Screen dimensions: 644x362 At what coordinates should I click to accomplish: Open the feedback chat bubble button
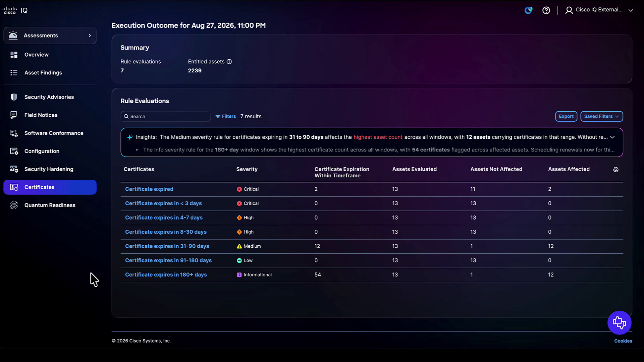pyautogui.click(x=620, y=323)
